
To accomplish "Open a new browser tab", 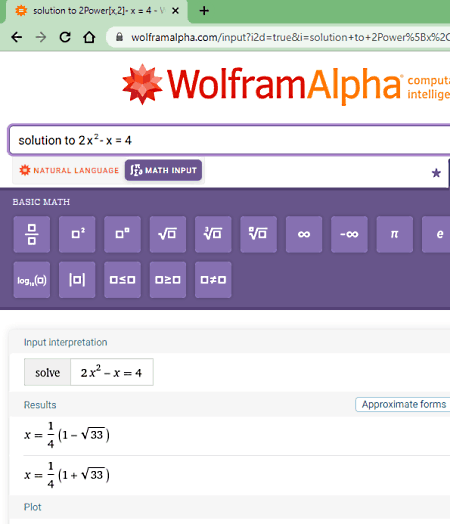I will [x=204, y=11].
